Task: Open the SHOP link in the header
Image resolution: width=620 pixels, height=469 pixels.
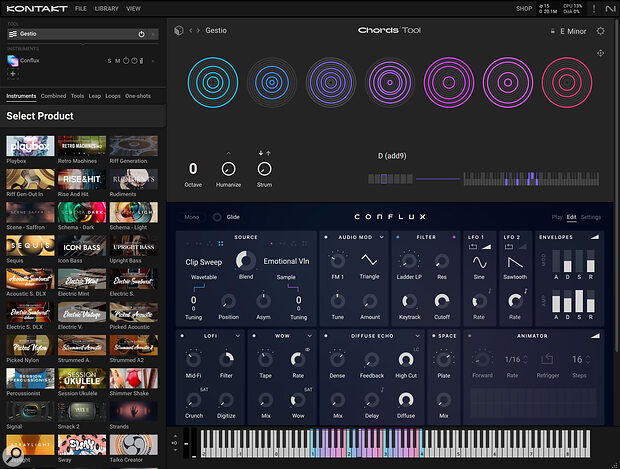Action: (523, 8)
